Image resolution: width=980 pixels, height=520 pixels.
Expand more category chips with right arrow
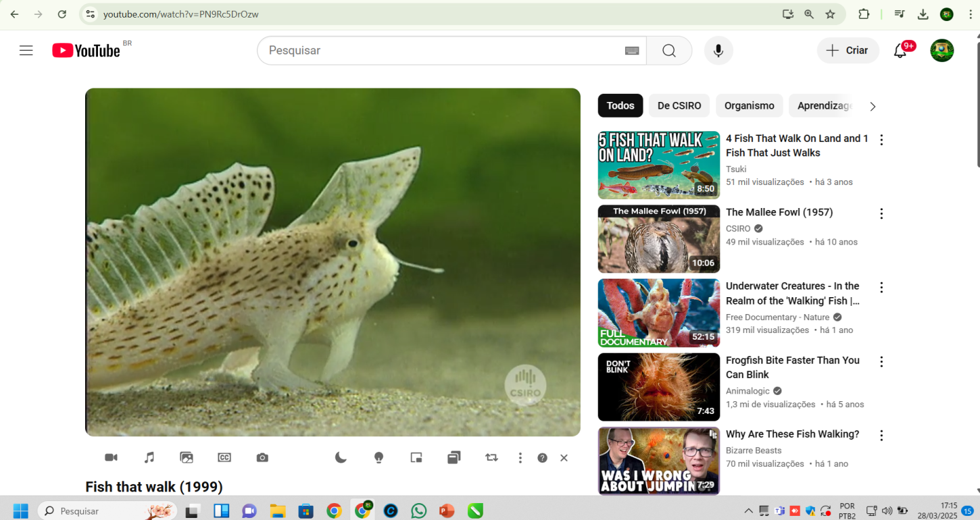pyautogui.click(x=873, y=107)
